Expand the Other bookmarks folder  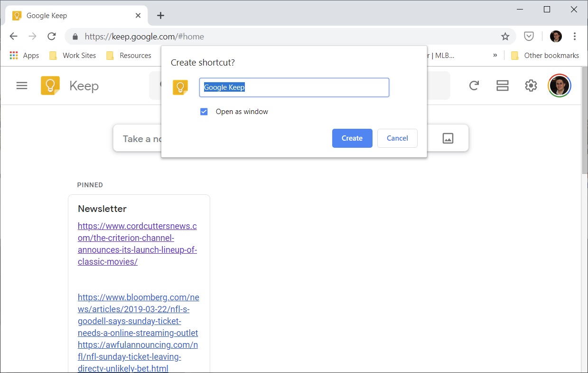pyautogui.click(x=545, y=56)
